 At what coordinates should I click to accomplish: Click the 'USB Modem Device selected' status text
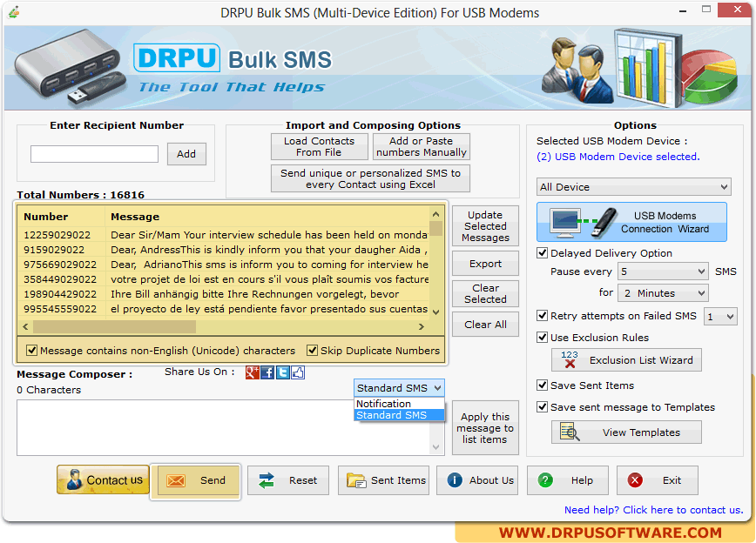pyautogui.click(x=618, y=157)
